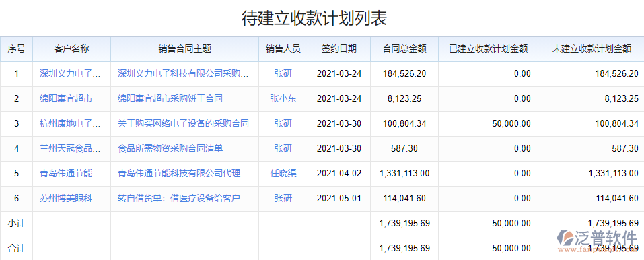Select contract total 100,804.34
The image size is (644, 260).
[404, 123]
